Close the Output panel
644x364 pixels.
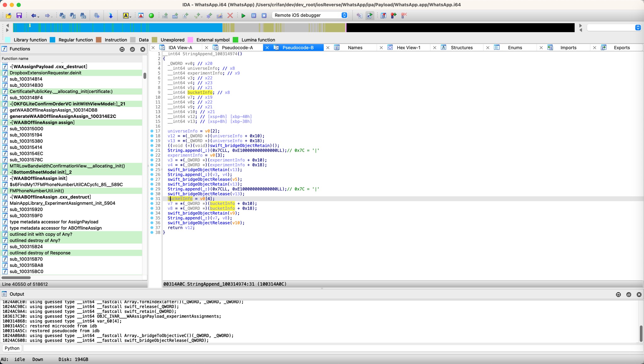(x=639, y=294)
